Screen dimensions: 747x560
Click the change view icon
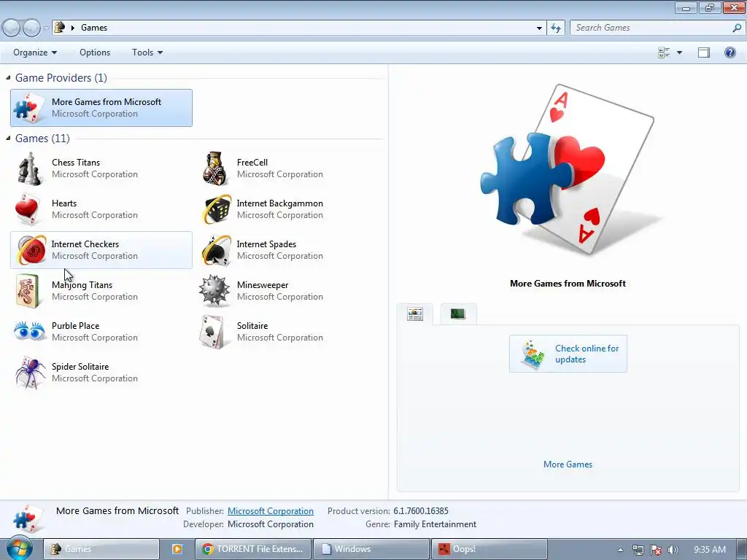click(x=664, y=52)
